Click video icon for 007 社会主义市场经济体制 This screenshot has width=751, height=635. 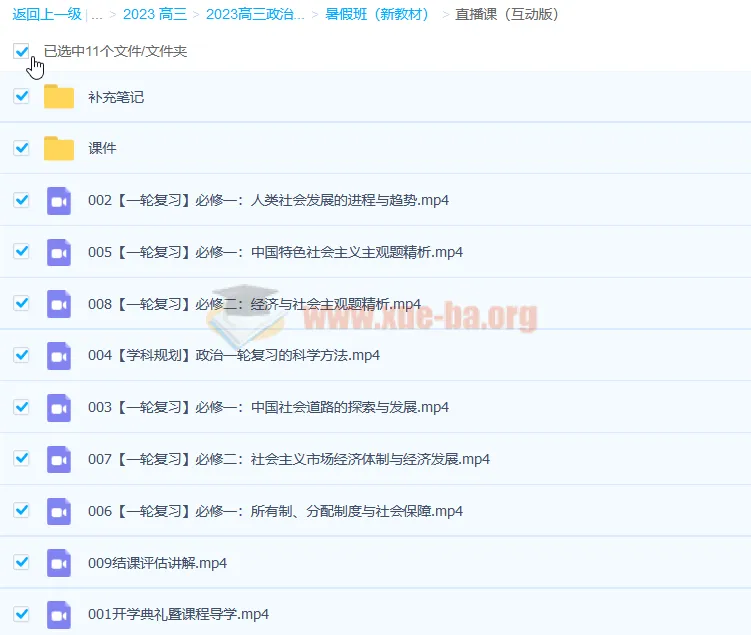click(59, 459)
